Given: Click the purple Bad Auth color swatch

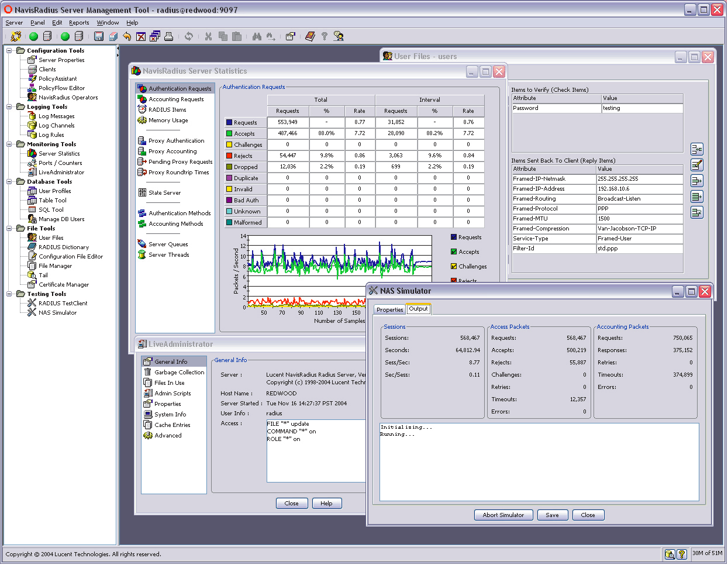Looking at the screenshot, I should click(x=229, y=200).
